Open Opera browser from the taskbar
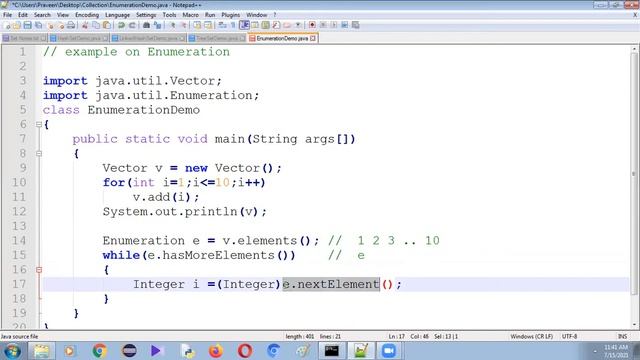This screenshot has height=360, width=640. (x=245, y=351)
